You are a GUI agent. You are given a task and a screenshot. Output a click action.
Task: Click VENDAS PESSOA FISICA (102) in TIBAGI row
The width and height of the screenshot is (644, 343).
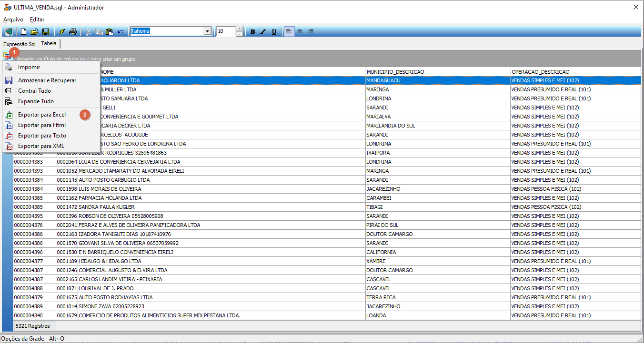575,207
